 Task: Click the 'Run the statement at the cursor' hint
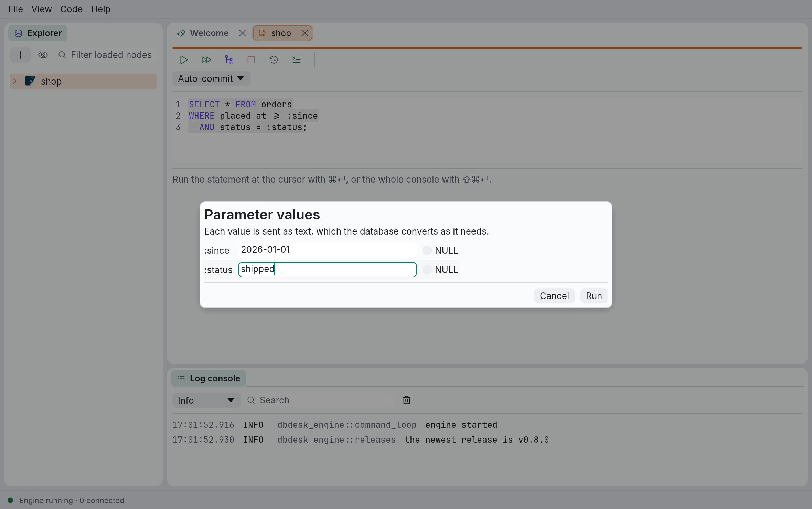pyautogui.click(x=332, y=180)
